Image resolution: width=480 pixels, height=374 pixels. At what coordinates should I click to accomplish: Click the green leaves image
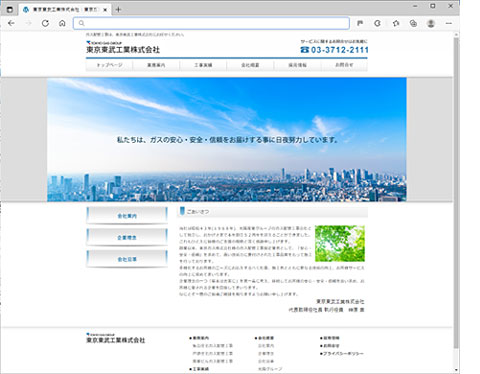[x=340, y=243]
